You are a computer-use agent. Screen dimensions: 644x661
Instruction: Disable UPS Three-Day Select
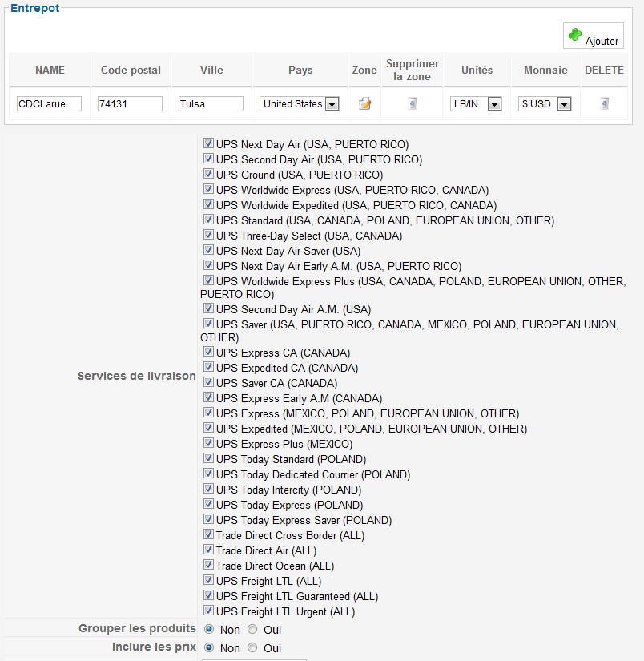[x=208, y=235]
